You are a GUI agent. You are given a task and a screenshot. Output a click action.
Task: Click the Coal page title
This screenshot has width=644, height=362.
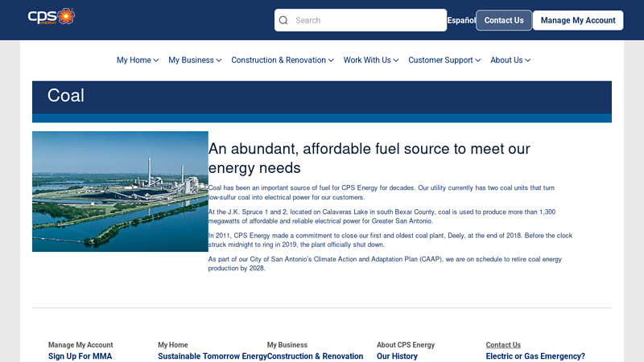click(x=66, y=96)
